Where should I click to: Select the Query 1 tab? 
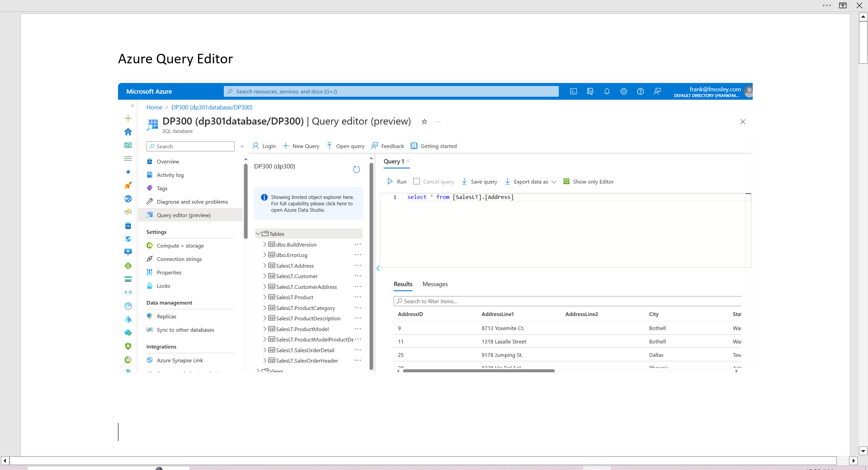(x=393, y=161)
